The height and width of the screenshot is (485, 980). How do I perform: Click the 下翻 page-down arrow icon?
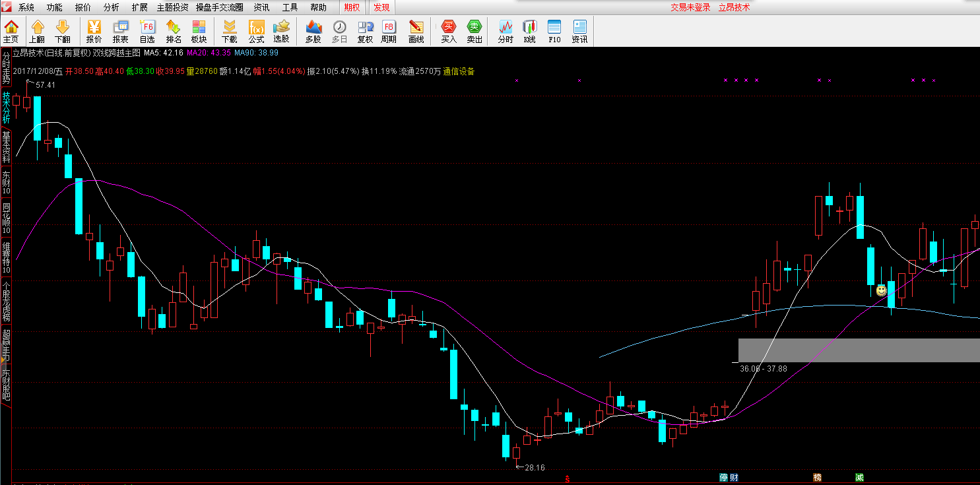tap(63, 31)
